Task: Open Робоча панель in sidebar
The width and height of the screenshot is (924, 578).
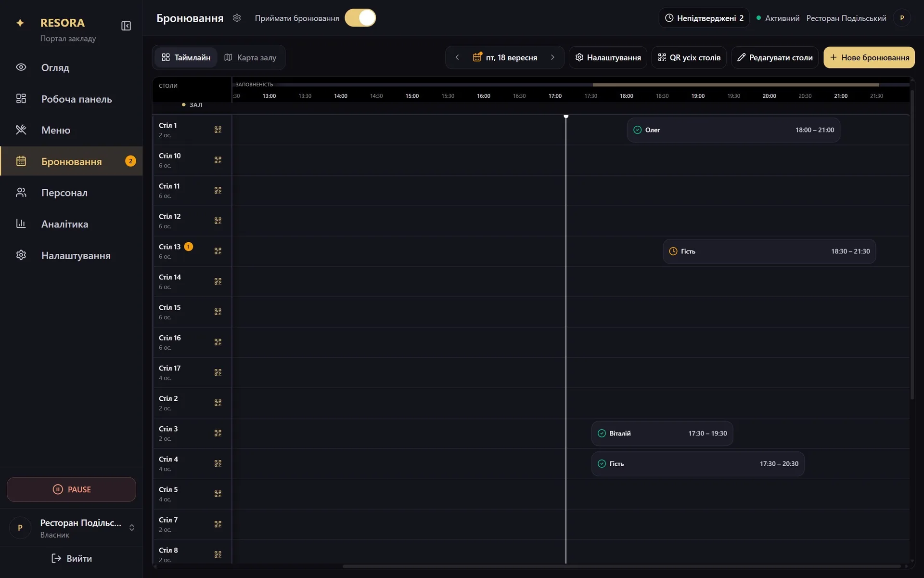Action: pyautogui.click(x=71, y=99)
